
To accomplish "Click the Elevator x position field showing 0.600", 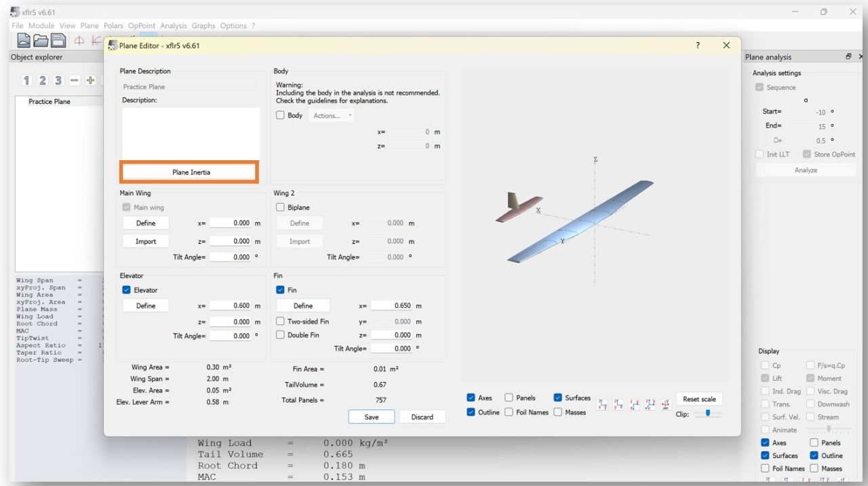I will 231,306.
